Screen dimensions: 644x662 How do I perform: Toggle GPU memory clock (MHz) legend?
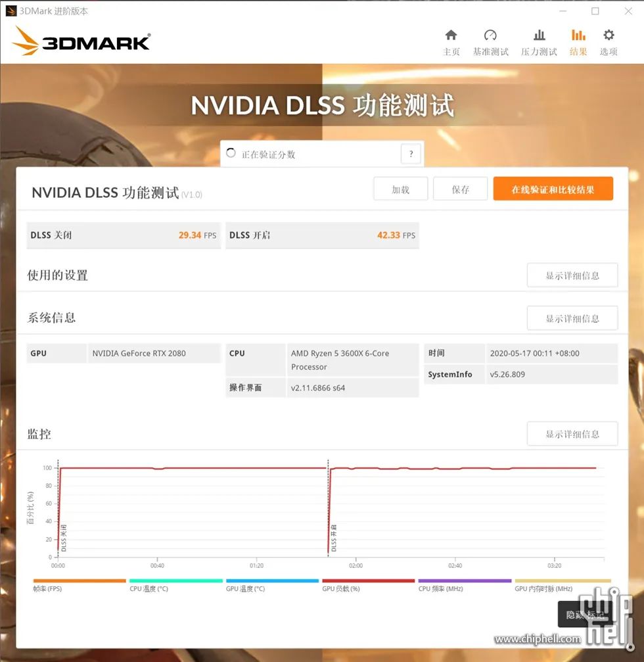click(563, 586)
